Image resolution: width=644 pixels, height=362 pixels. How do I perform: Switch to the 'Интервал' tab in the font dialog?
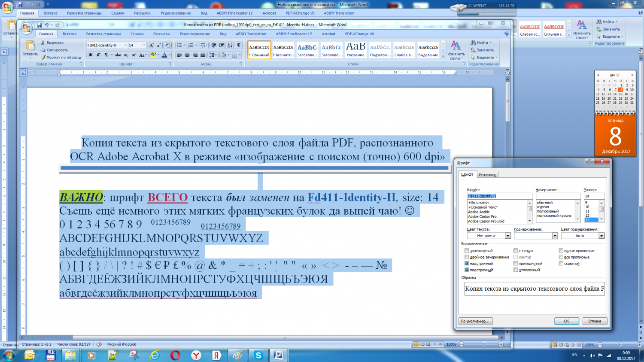click(487, 175)
